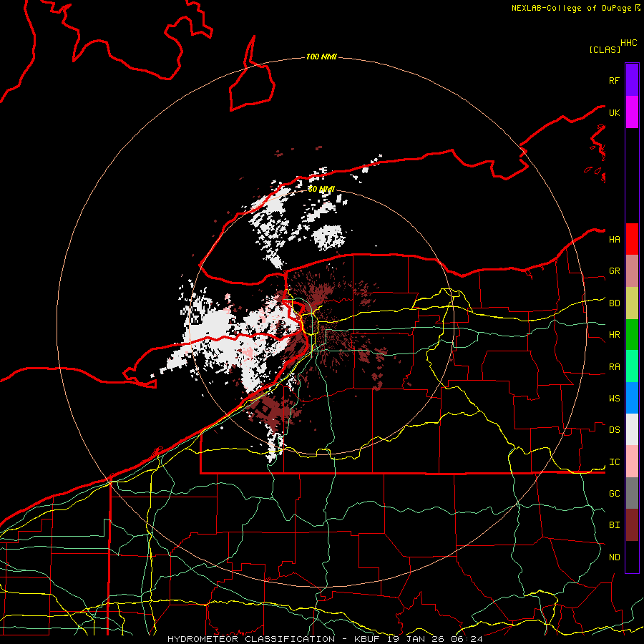644x644 pixels.
Task: Select the IC pink legend swatch
Action: pos(632,462)
